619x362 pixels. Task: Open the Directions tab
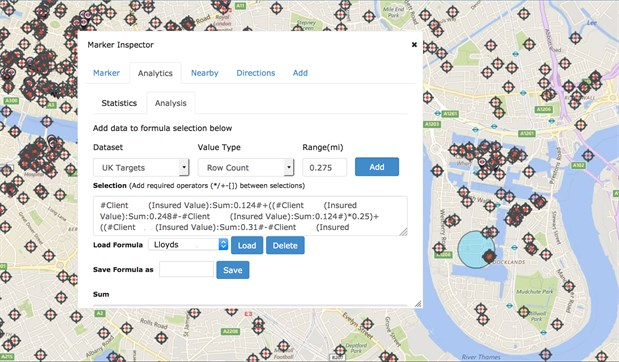[x=255, y=73]
